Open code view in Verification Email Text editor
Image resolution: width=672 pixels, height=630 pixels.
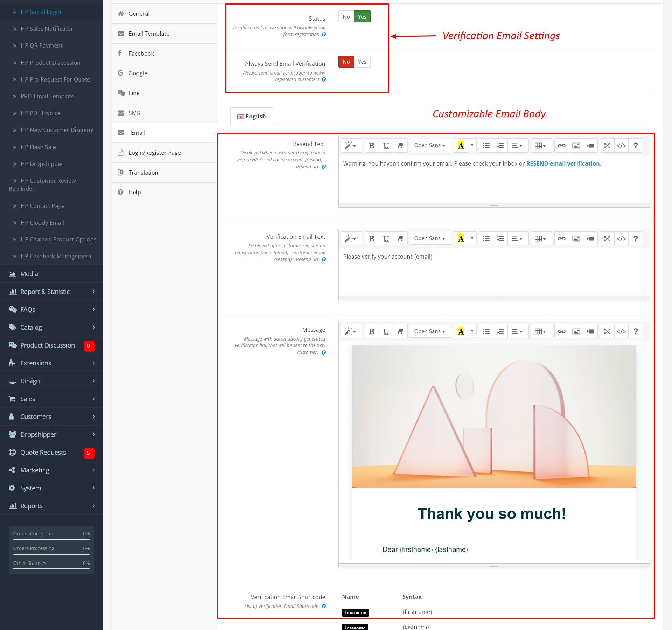622,239
